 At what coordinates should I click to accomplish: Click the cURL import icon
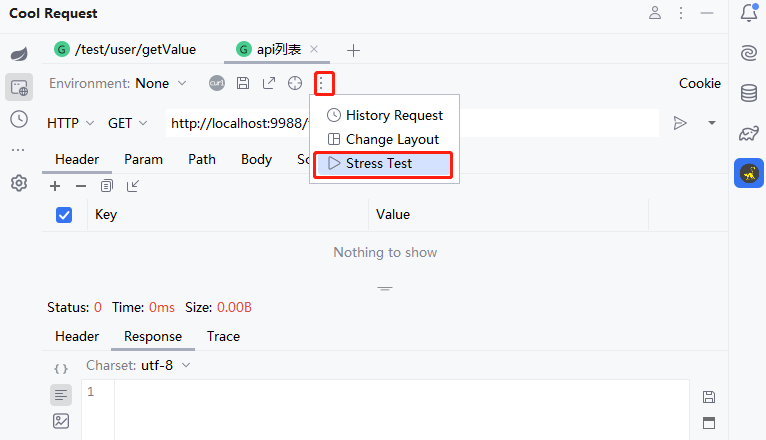coord(217,83)
